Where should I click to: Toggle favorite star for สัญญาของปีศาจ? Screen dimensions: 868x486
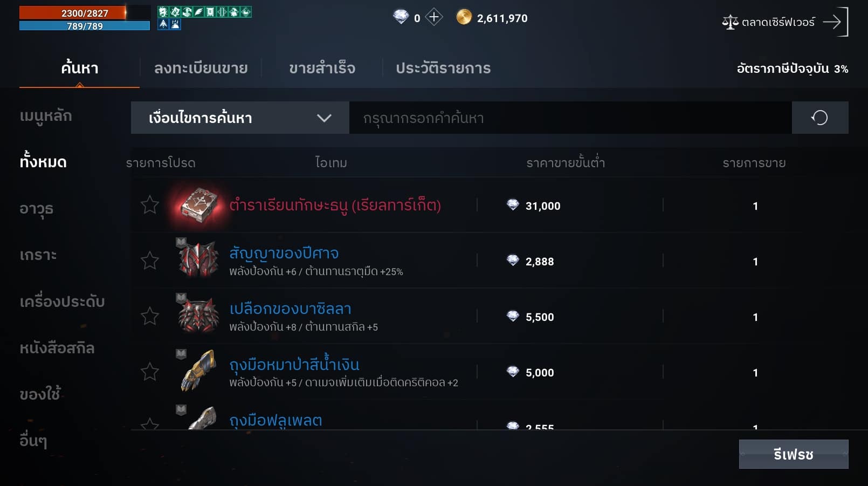click(150, 261)
